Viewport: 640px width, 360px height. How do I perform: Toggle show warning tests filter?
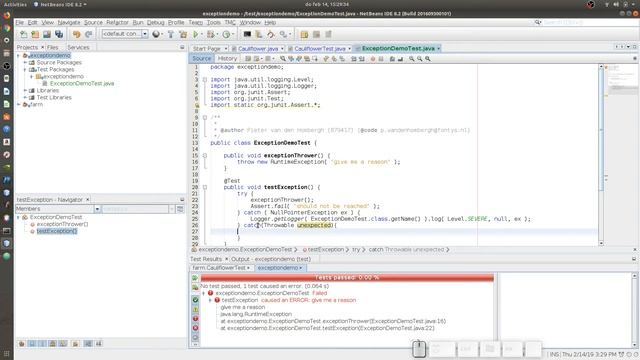click(x=195, y=309)
